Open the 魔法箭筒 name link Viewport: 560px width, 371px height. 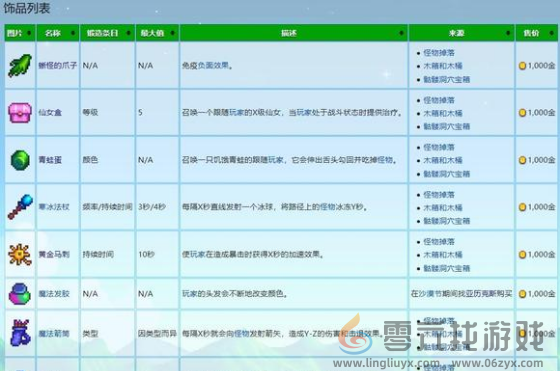[x=54, y=334]
